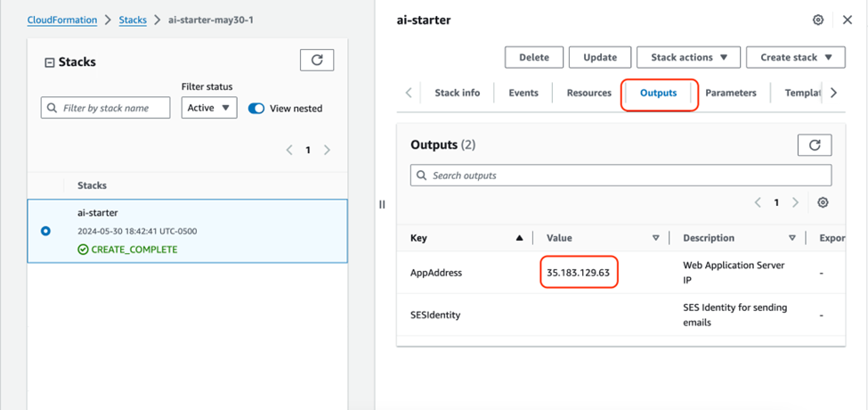Open stack panel settings gear
Viewport: 868px width, 410px height.
tap(817, 20)
